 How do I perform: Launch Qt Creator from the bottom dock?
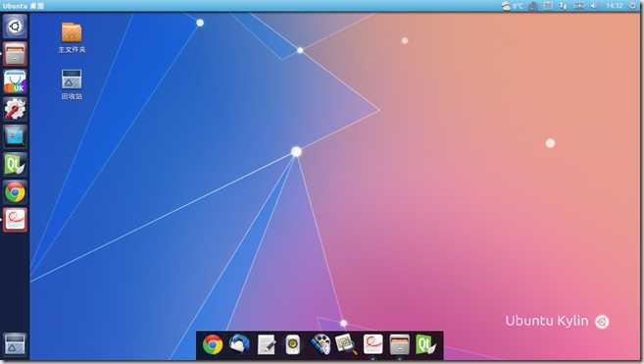(426, 344)
